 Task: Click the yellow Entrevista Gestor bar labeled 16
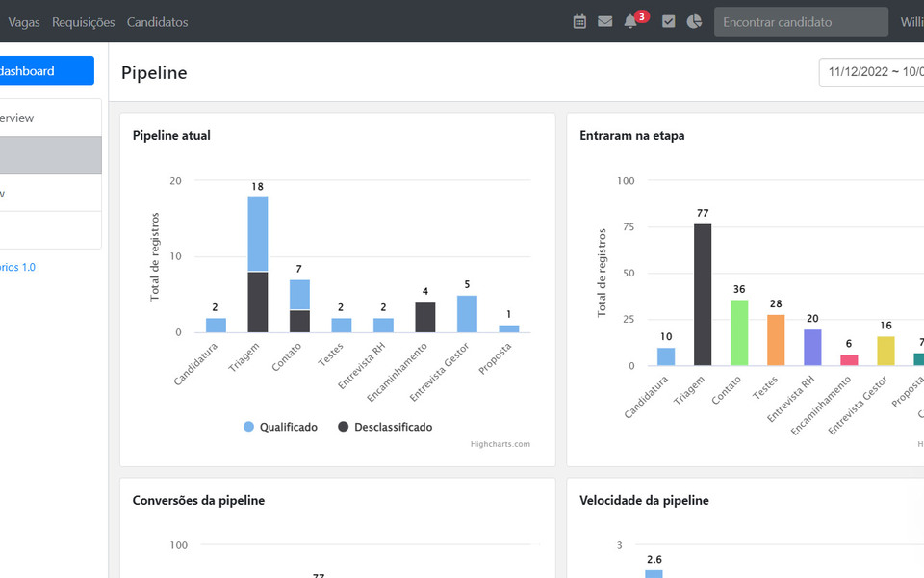tap(885, 351)
